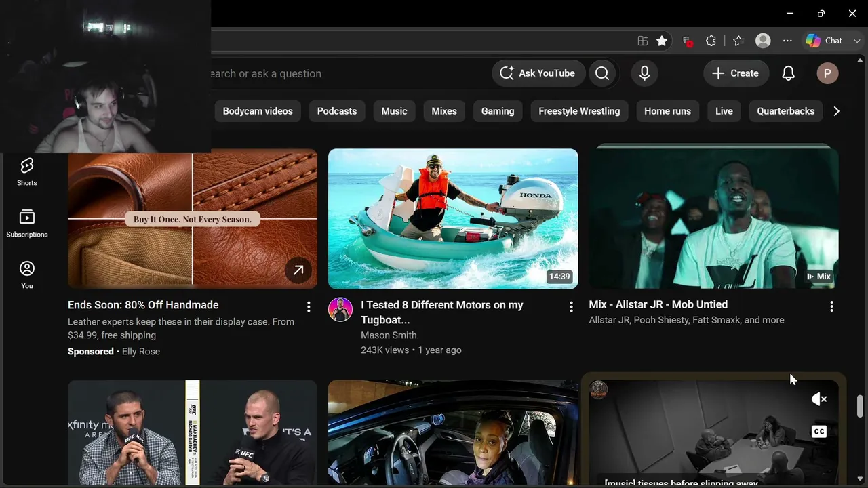Click into the YouTube search field
The width and height of the screenshot is (868, 488).
click(x=346, y=73)
